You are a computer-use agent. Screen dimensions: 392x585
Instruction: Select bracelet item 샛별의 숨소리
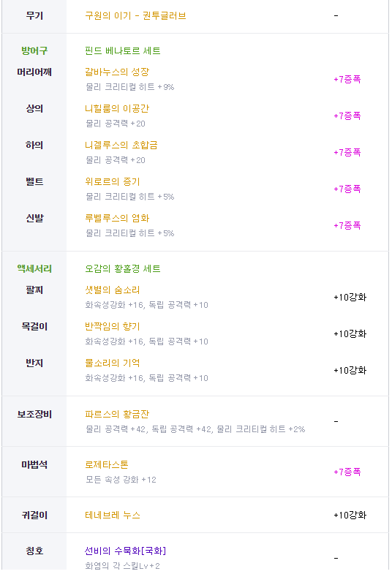coord(113,290)
